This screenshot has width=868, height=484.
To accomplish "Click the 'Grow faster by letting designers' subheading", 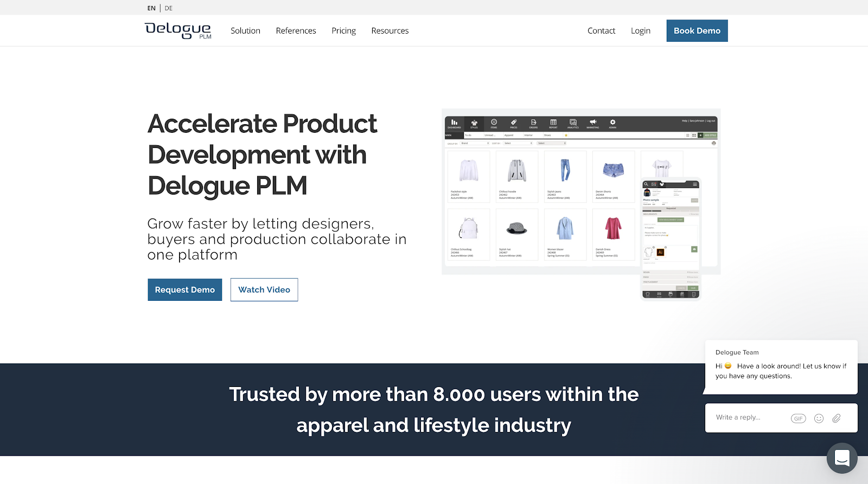I will tap(277, 239).
